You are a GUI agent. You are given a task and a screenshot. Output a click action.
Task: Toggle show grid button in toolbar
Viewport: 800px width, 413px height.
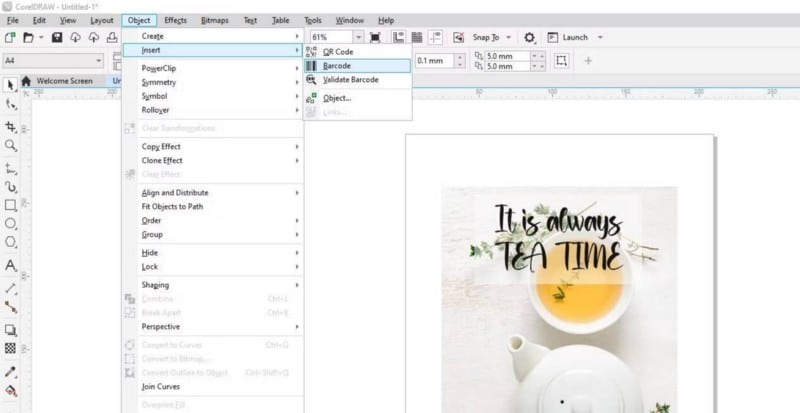click(417, 37)
